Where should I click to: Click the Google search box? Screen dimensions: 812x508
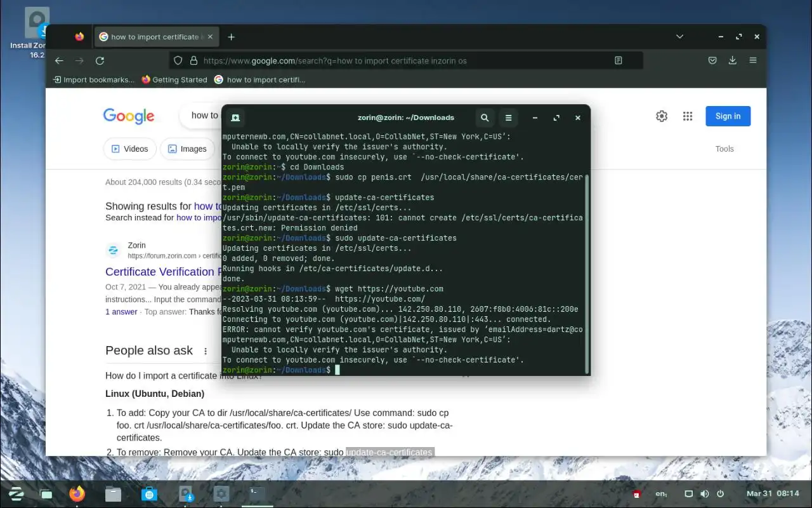200,116
